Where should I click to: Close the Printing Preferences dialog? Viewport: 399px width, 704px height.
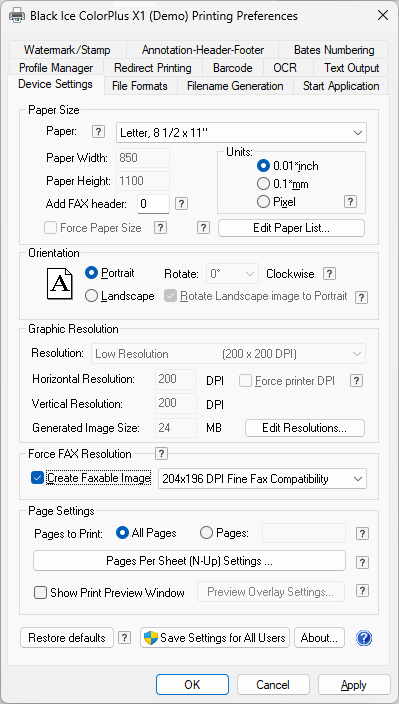coord(383,16)
